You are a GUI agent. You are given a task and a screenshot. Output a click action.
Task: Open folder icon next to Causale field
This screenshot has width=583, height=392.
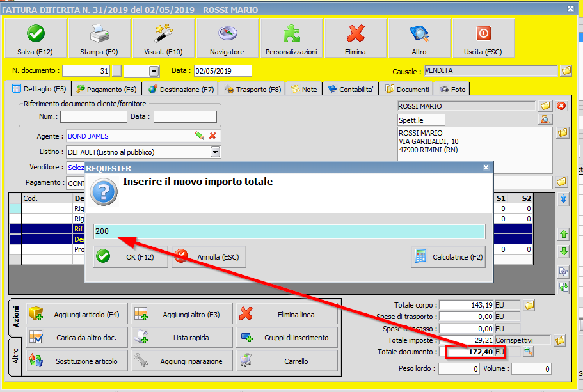(x=566, y=70)
